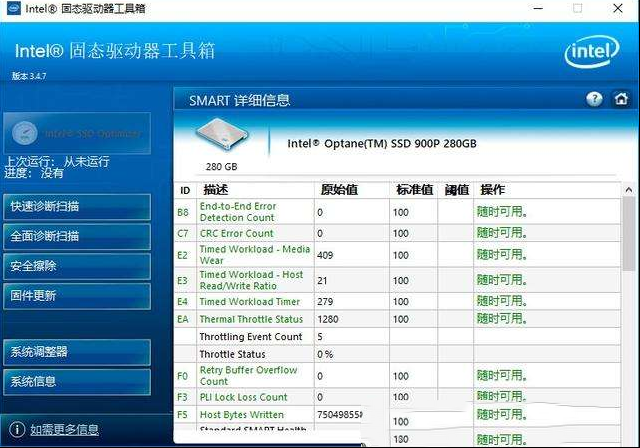Open the 如需更多信息 link
The height and width of the screenshot is (448, 640).
pyautogui.click(x=64, y=429)
